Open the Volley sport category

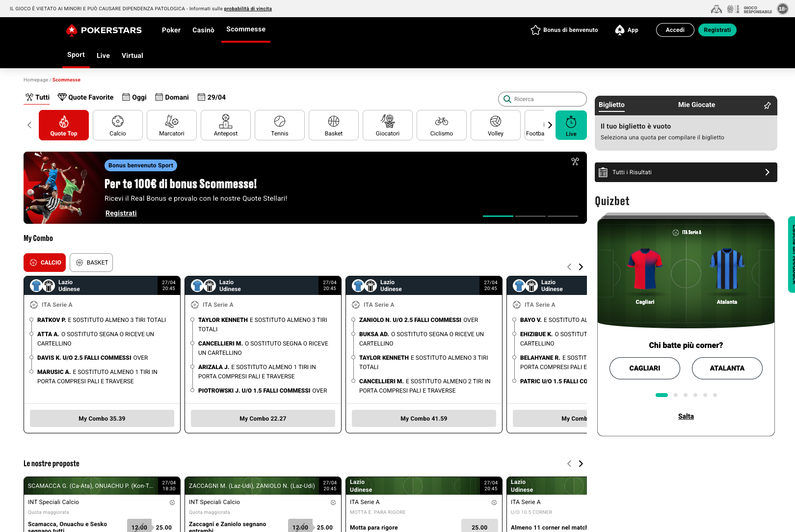496,125
